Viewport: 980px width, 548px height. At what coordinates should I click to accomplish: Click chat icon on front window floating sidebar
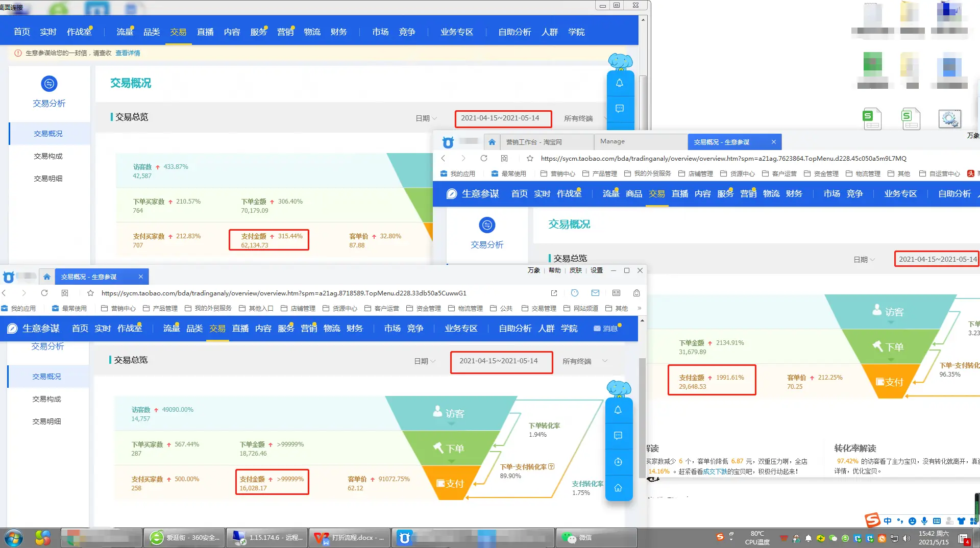(x=618, y=435)
